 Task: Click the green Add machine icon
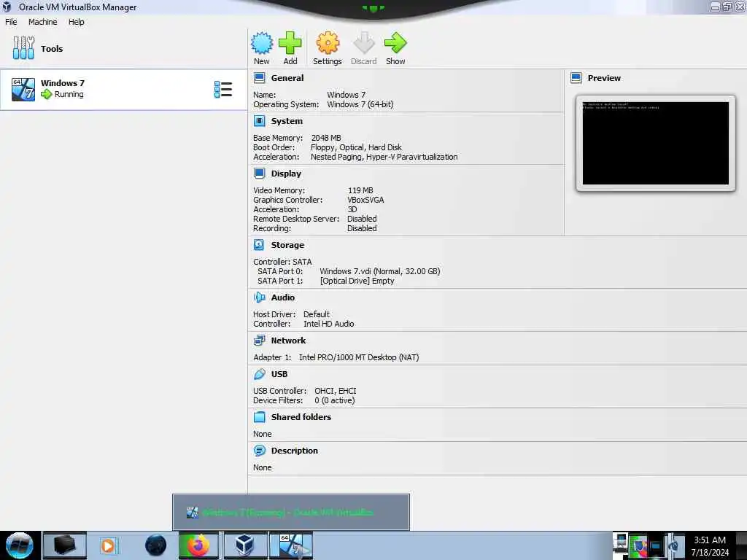[290, 43]
